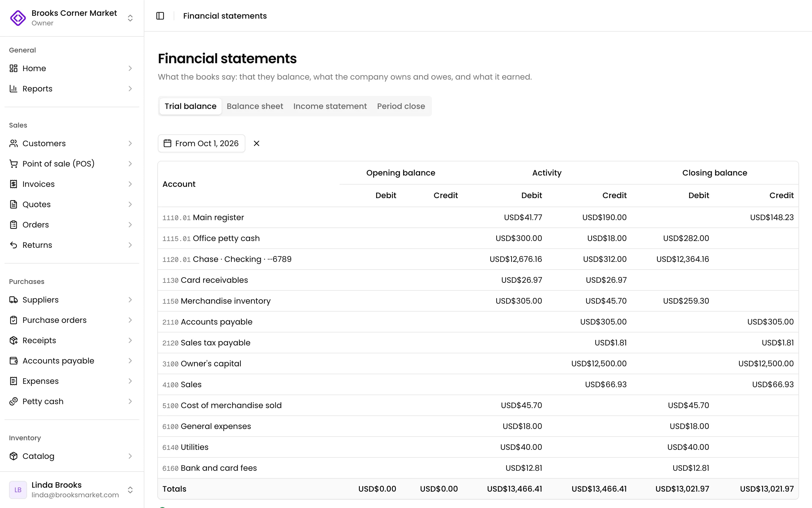
Task: Open Linda Brooks account menu
Action: [72, 490]
